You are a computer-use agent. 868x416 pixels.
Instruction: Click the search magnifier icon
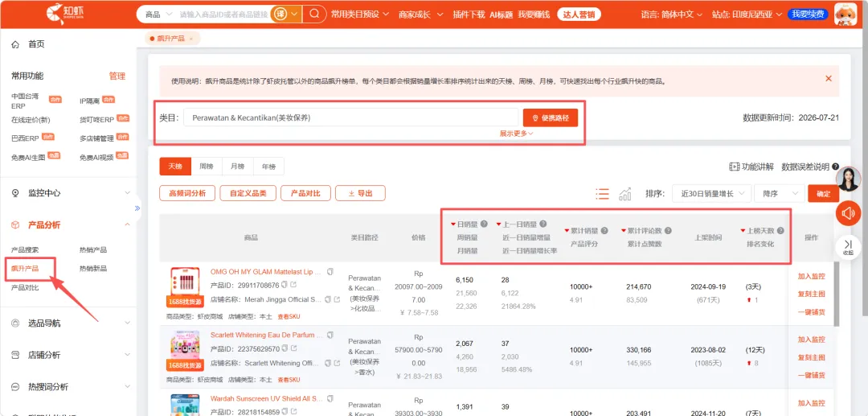click(314, 14)
